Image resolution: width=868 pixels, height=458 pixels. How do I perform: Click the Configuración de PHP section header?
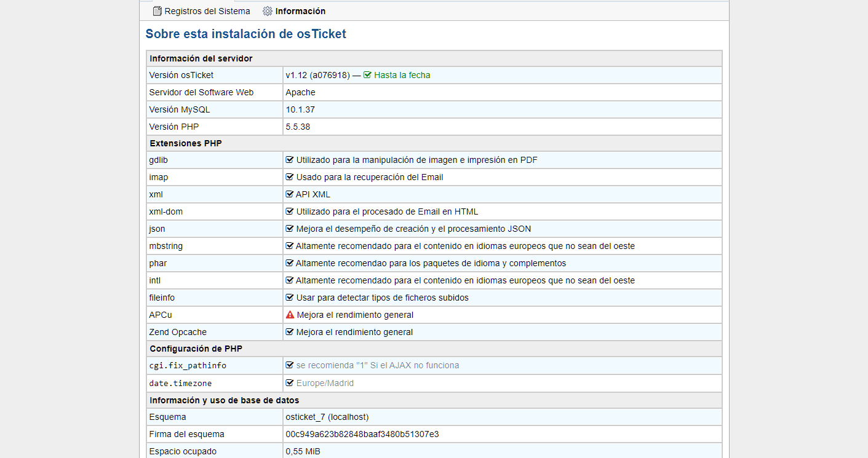coord(196,349)
